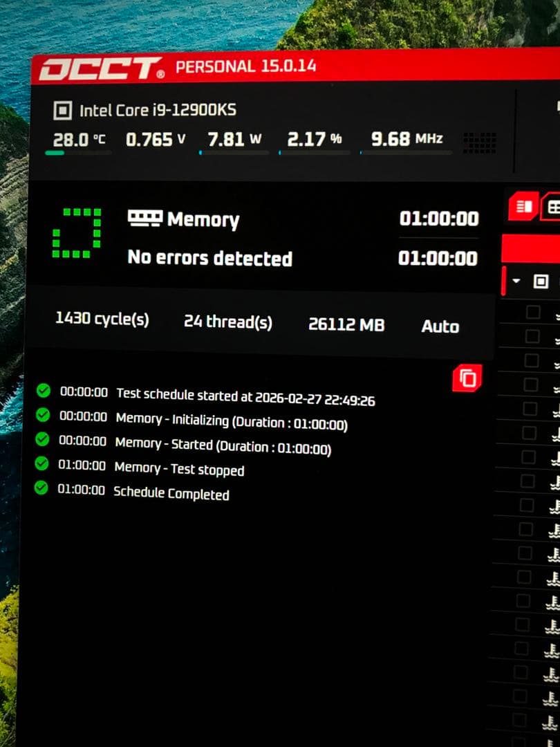The height and width of the screenshot is (747, 560).
Task: Click the green dotted square status indicator
Action: [77, 233]
